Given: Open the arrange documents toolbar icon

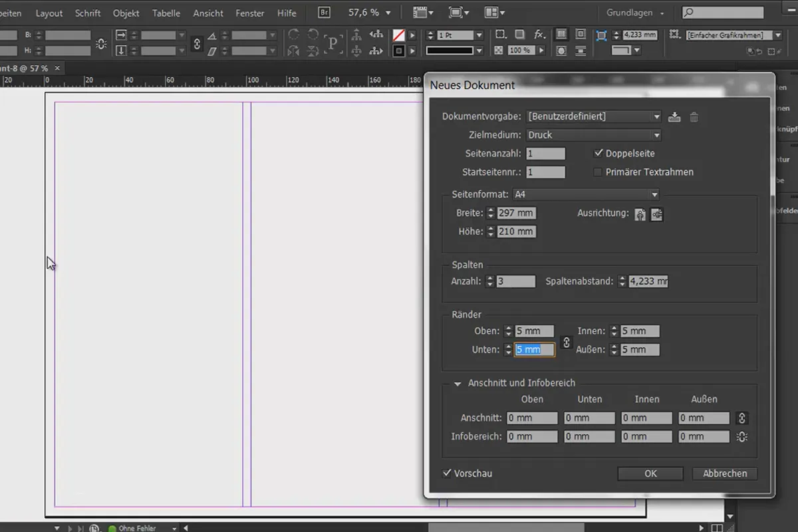Looking at the screenshot, I should (x=495, y=13).
